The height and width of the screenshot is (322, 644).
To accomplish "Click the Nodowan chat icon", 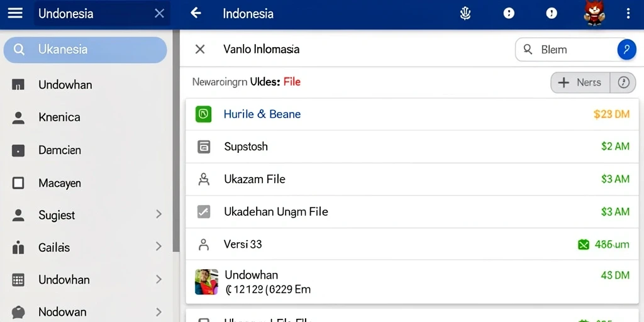I will tap(18, 312).
